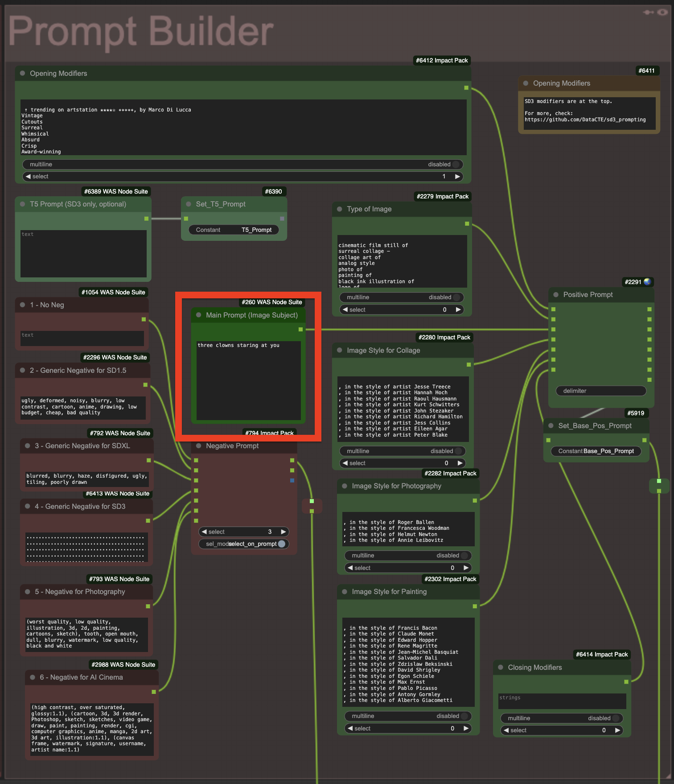Collapse the Positive Prompt node using its title dot
This screenshot has width=674, height=784.
click(x=556, y=295)
